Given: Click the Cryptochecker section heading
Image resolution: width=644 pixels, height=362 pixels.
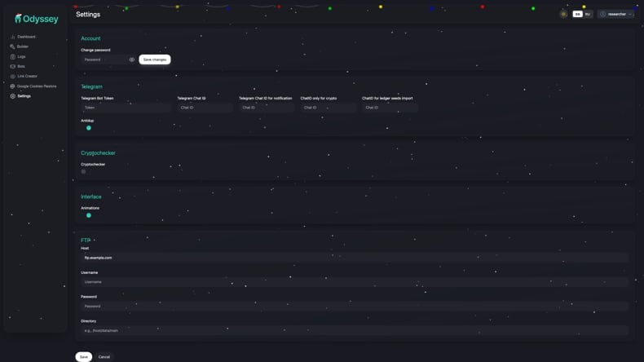Looking at the screenshot, I should [98, 152].
